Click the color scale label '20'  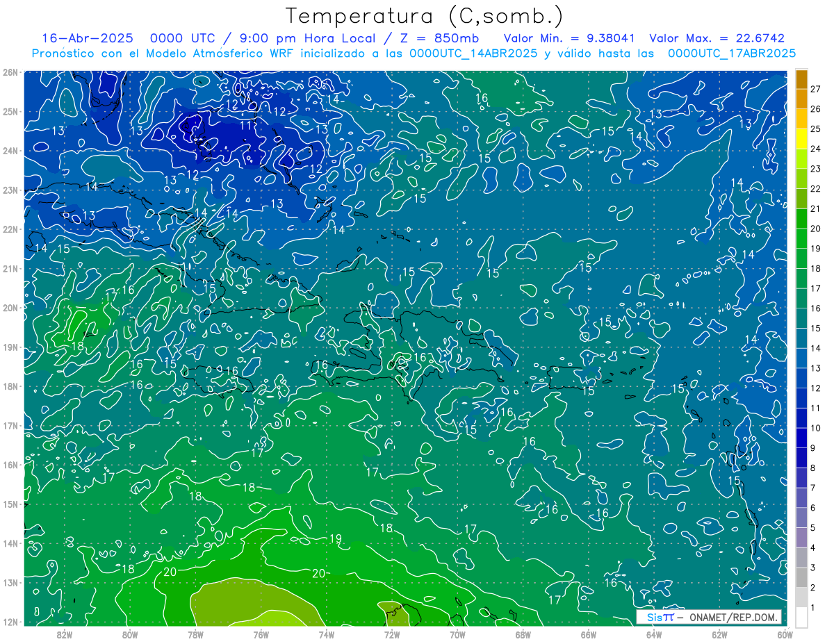(x=816, y=229)
